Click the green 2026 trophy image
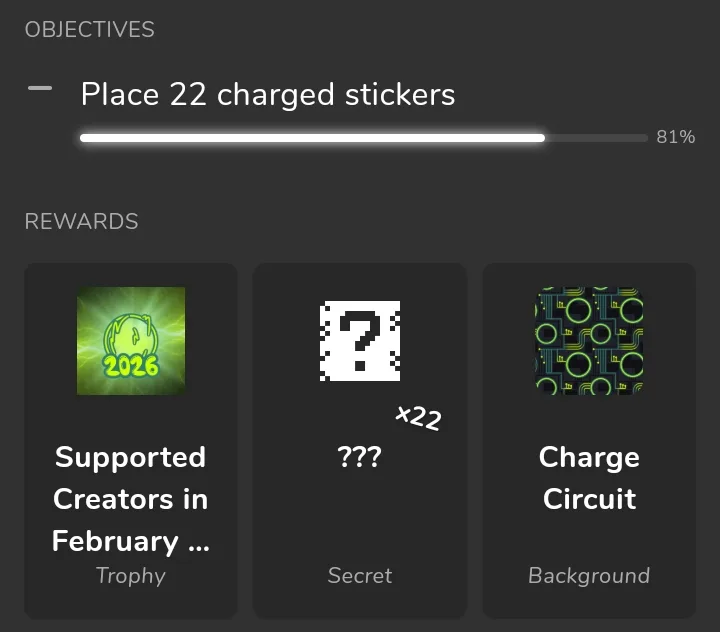Image resolution: width=720 pixels, height=632 pixels. click(x=131, y=341)
